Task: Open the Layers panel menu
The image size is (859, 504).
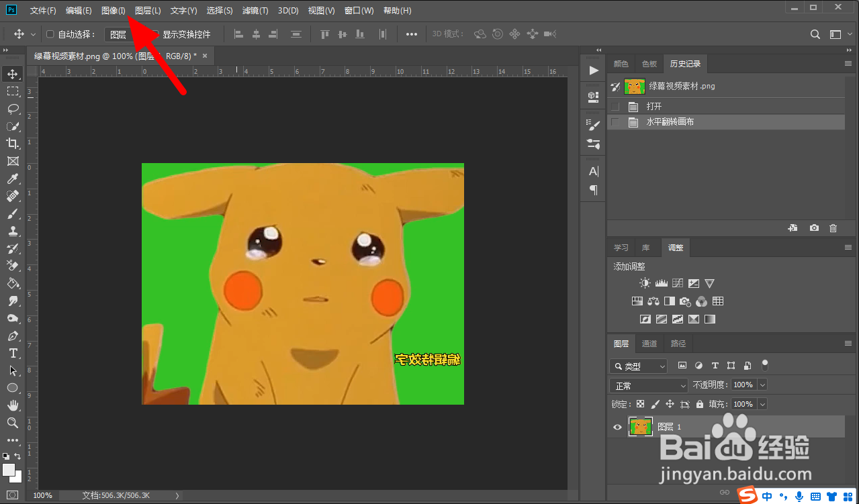Action: [x=848, y=344]
